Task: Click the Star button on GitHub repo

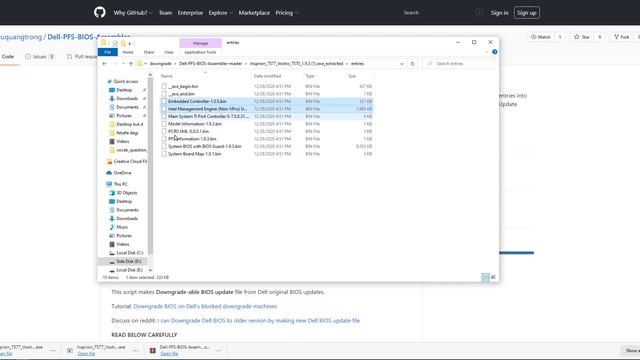Action: click(x=582, y=37)
